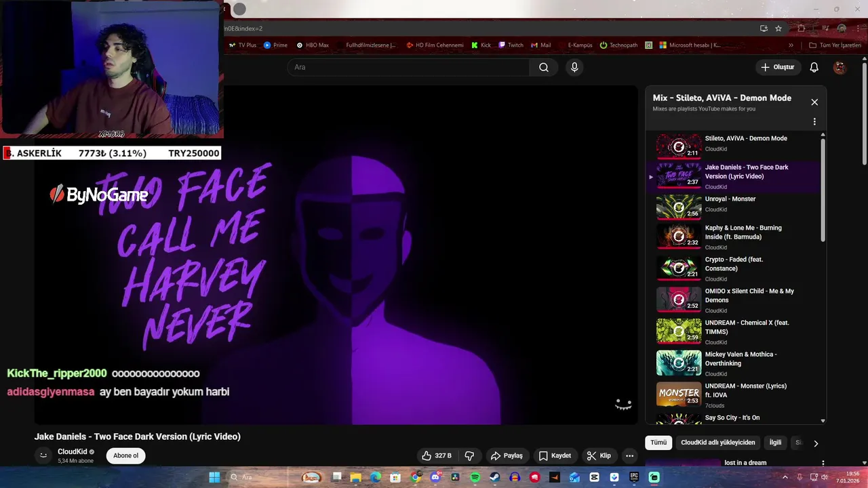Open the YouTube account avatar menu
This screenshot has height=488, width=868.
point(840,67)
